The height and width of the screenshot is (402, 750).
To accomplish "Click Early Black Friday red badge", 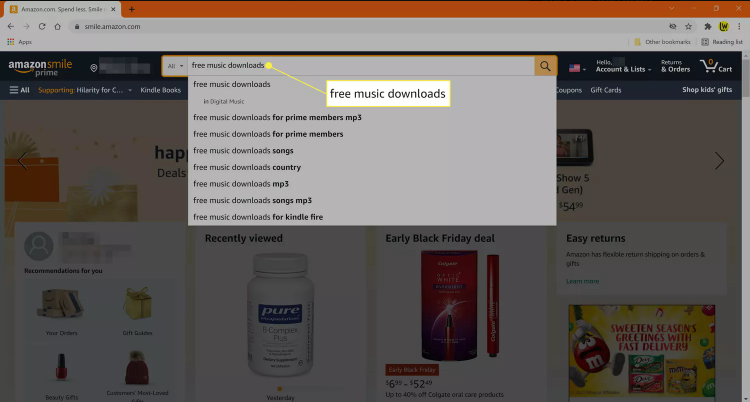I will (412, 370).
